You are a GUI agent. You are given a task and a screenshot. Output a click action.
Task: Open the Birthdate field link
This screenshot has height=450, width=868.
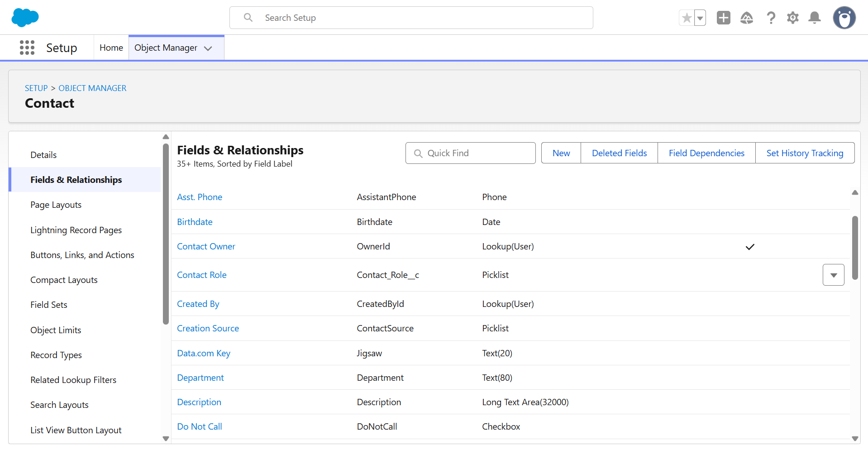tap(195, 222)
